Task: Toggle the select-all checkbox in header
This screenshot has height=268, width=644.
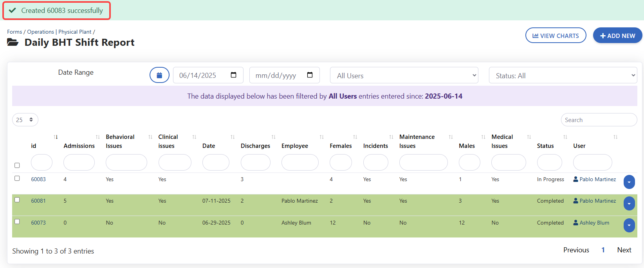Action: point(17,165)
